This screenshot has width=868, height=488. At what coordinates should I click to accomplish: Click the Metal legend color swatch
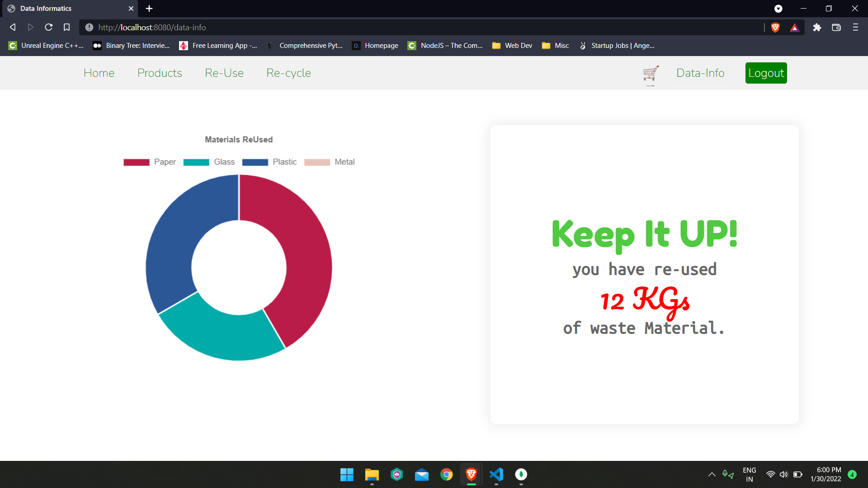(317, 162)
